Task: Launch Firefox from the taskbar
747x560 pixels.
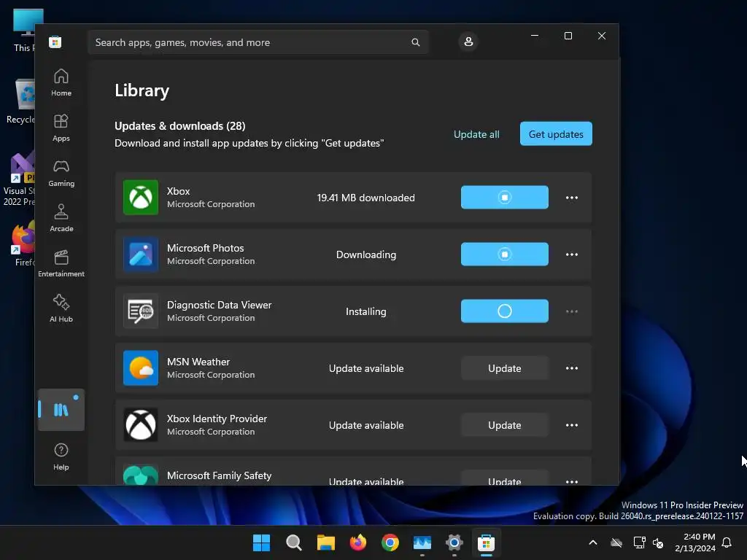Action: coord(357,542)
